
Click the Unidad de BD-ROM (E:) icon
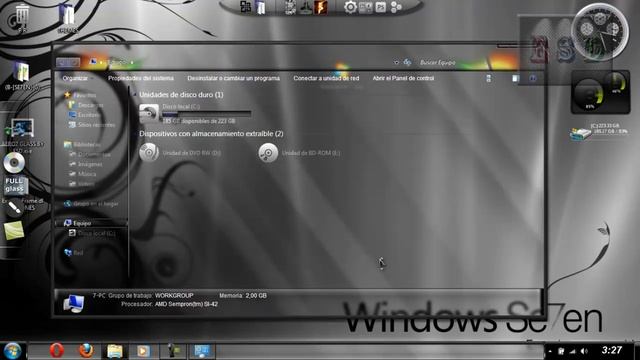pyautogui.click(x=268, y=153)
